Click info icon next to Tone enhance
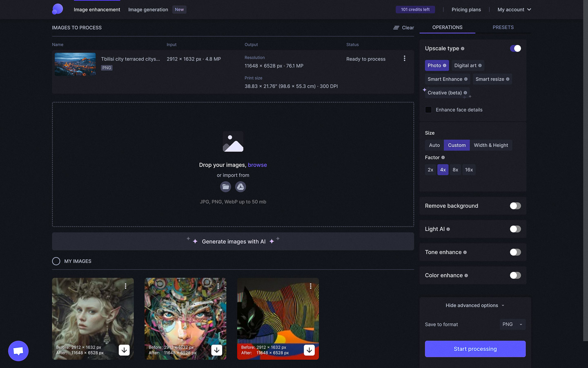Image resolution: width=588 pixels, height=368 pixels. pos(465,252)
